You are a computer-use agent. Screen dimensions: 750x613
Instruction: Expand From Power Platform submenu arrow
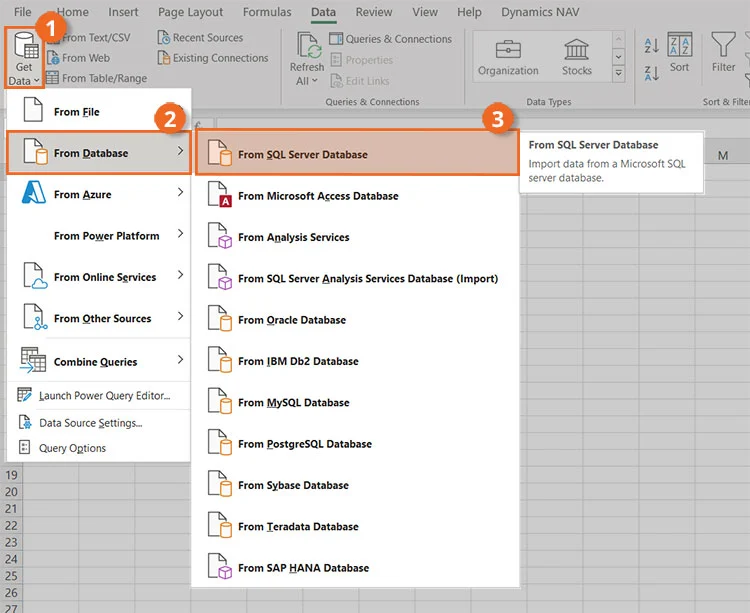pos(180,233)
